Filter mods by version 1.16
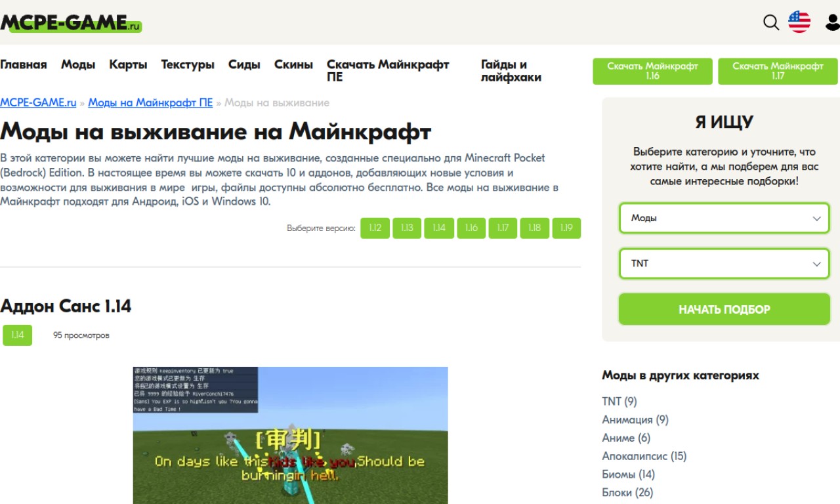The height and width of the screenshot is (504, 840). click(x=471, y=228)
